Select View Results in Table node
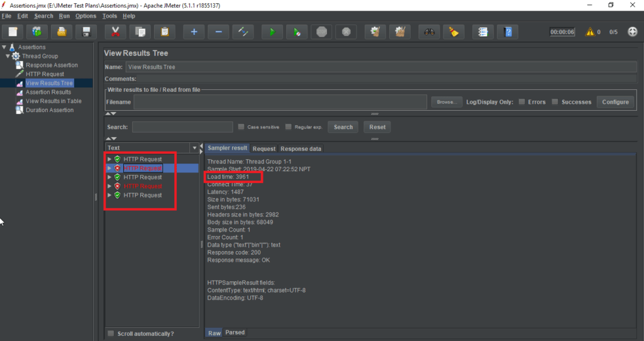Viewport: 644px width, 341px height. 53,101
